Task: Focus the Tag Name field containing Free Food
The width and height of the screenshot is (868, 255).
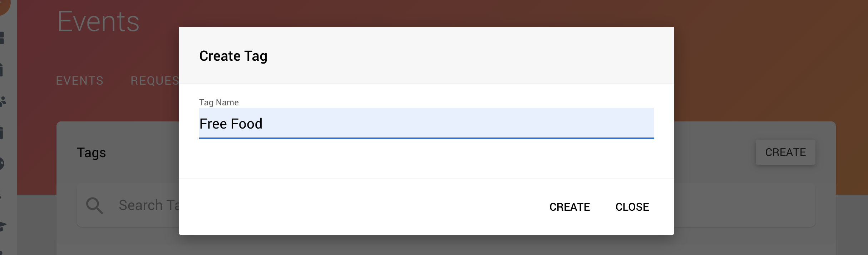Action: pyautogui.click(x=426, y=124)
